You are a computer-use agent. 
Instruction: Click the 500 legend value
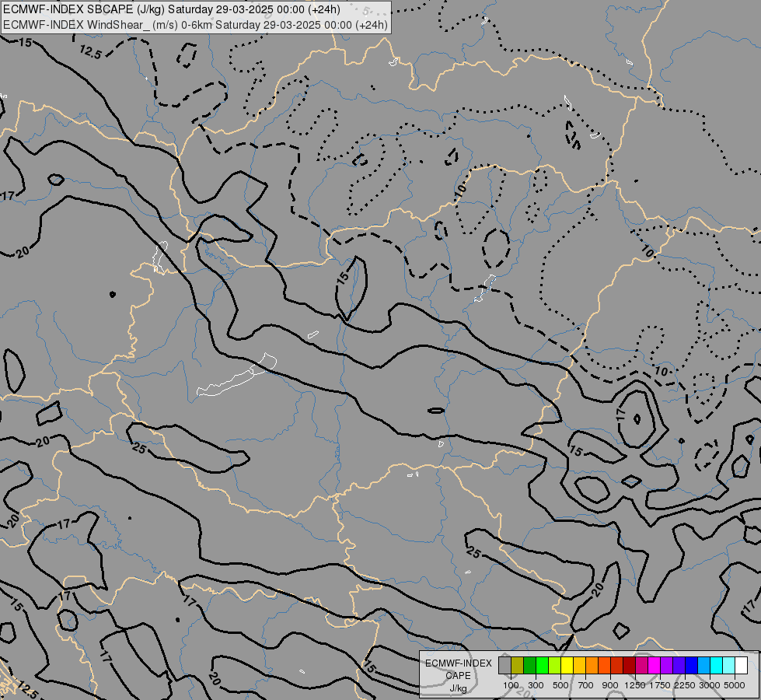(560, 685)
